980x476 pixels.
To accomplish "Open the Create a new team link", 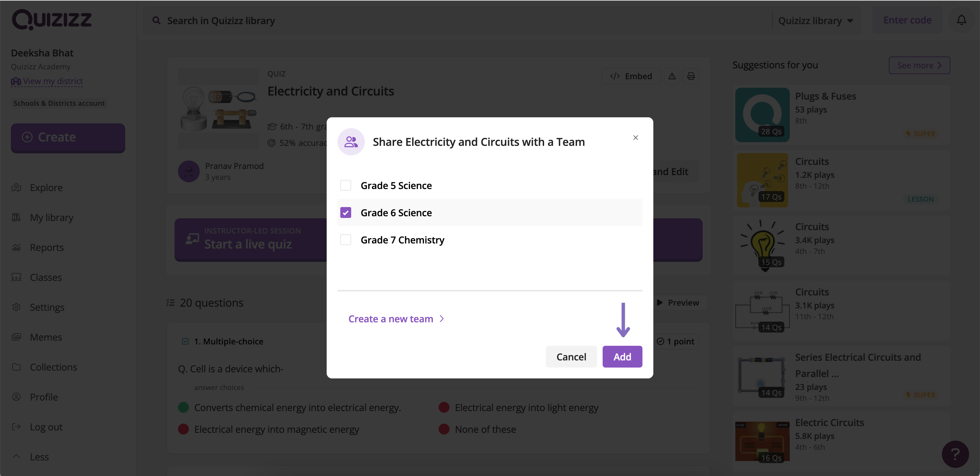I will point(396,319).
